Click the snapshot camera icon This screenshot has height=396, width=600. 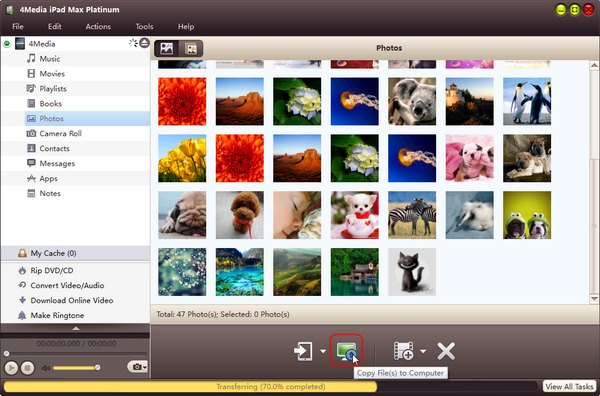(137, 367)
